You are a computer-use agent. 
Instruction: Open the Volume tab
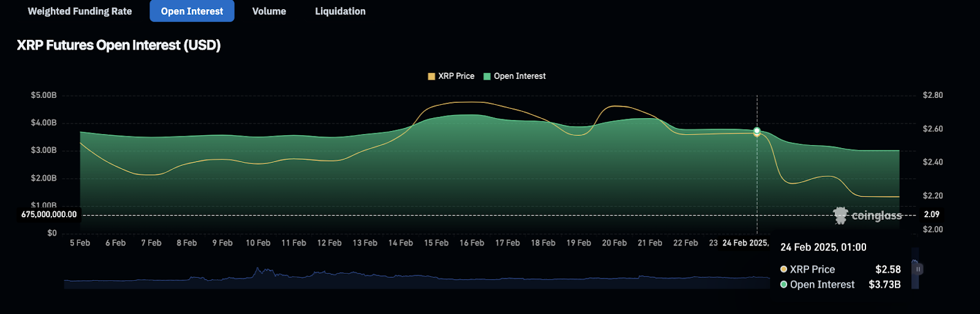pyautogui.click(x=269, y=11)
